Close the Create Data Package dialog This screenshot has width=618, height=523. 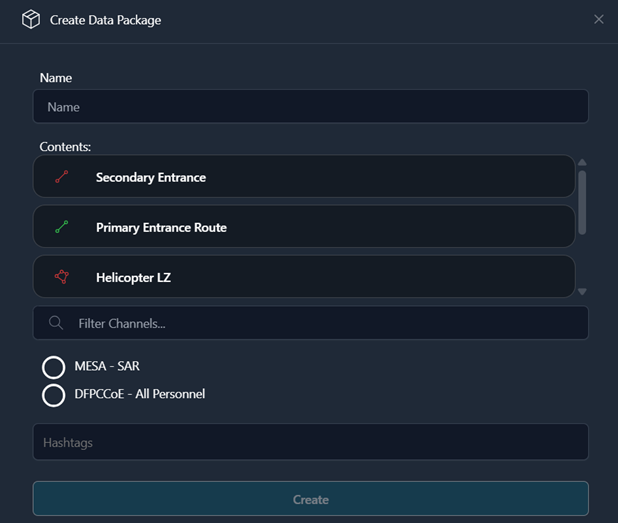click(599, 19)
